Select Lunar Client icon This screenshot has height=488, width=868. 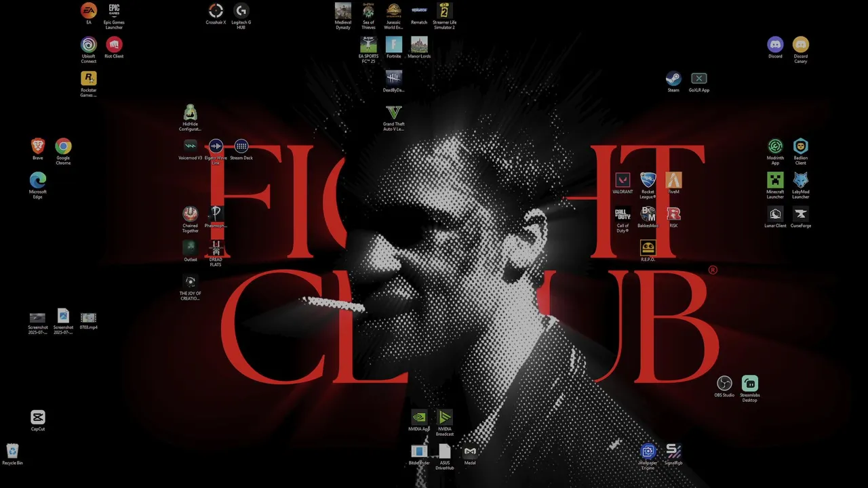775,214
